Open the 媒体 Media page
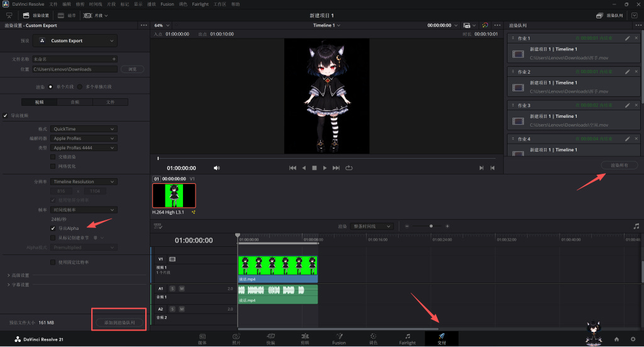This screenshot has height=347, width=644. (x=202, y=339)
